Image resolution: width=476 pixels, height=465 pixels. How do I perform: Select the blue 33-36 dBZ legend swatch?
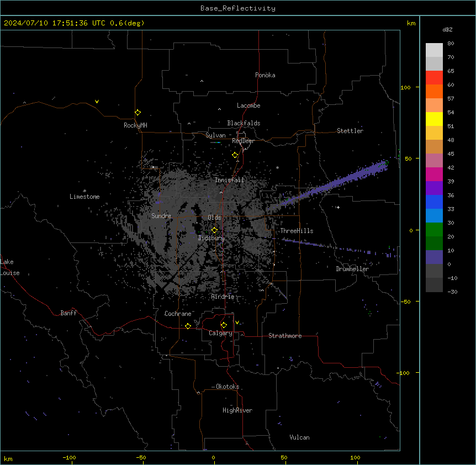click(x=434, y=202)
